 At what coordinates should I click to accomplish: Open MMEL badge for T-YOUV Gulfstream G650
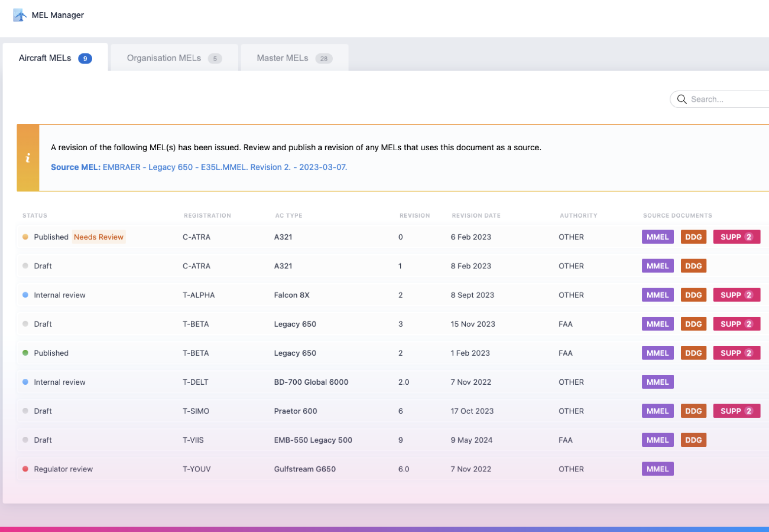click(x=657, y=469)
